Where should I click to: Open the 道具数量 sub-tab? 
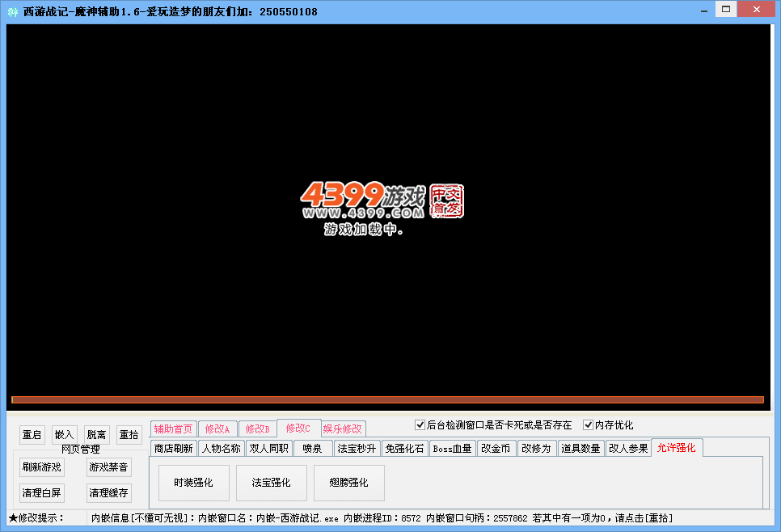pos(580,448)
